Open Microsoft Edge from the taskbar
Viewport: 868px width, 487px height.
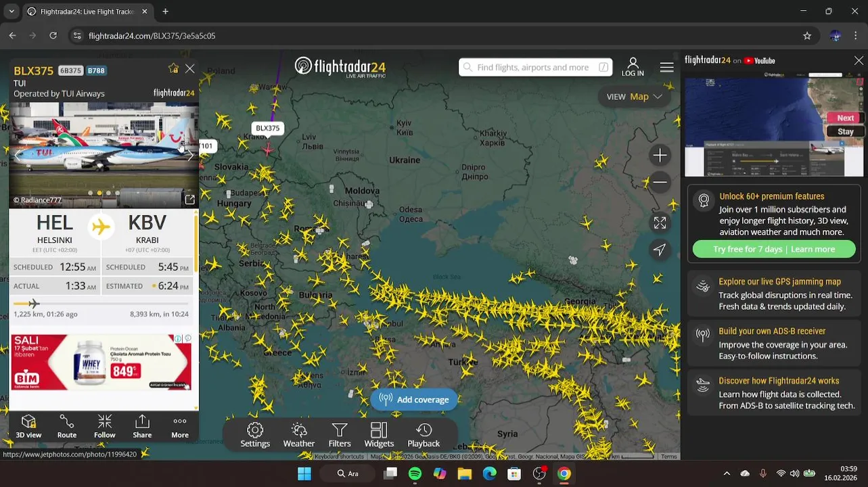[x=489, y=473]
